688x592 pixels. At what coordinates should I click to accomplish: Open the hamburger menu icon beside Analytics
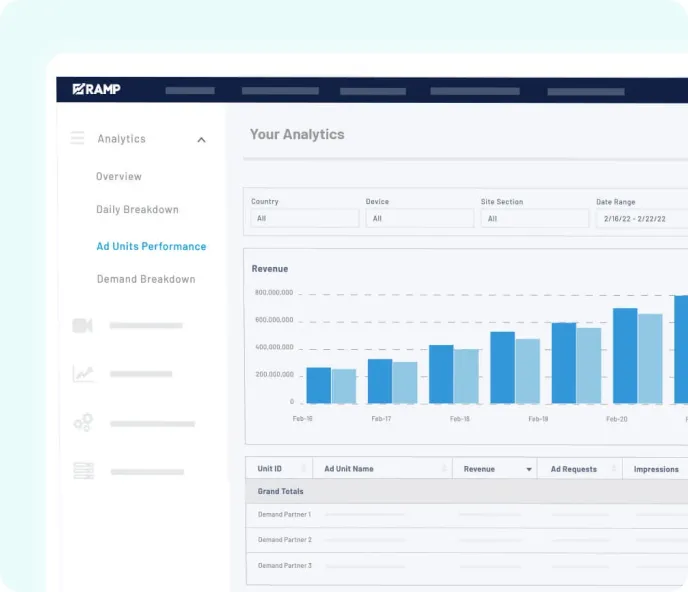(78, 138)
